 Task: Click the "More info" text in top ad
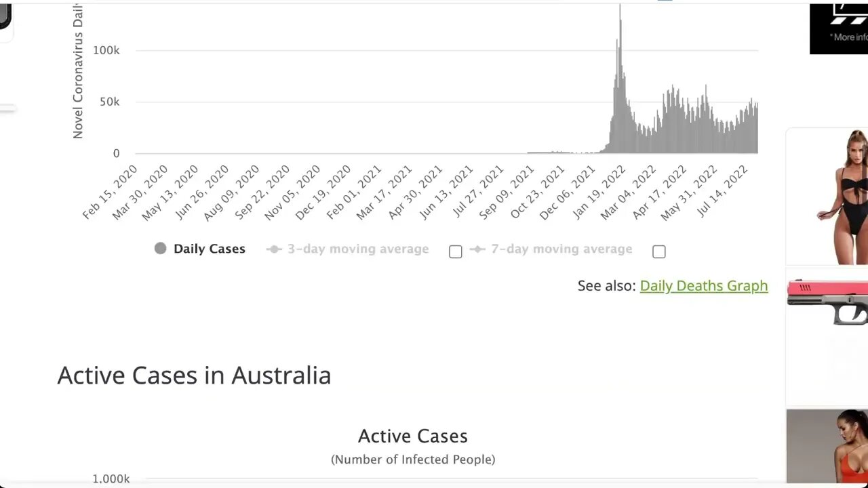(850, 37)
